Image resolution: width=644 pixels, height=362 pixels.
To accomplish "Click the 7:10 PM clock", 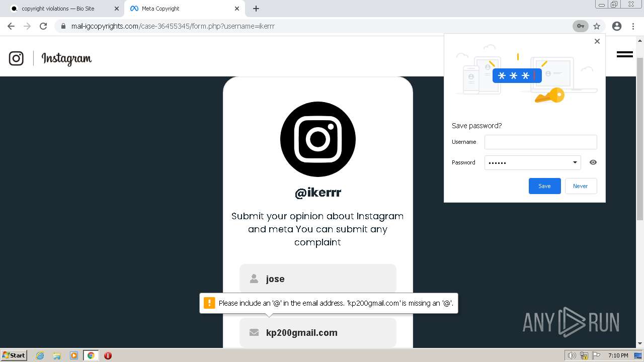I will coord(618,355).
